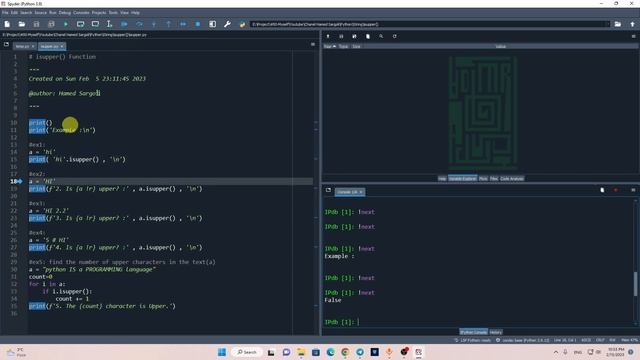
Task: Save data in Variable Explorer
Action: point(341,36)
